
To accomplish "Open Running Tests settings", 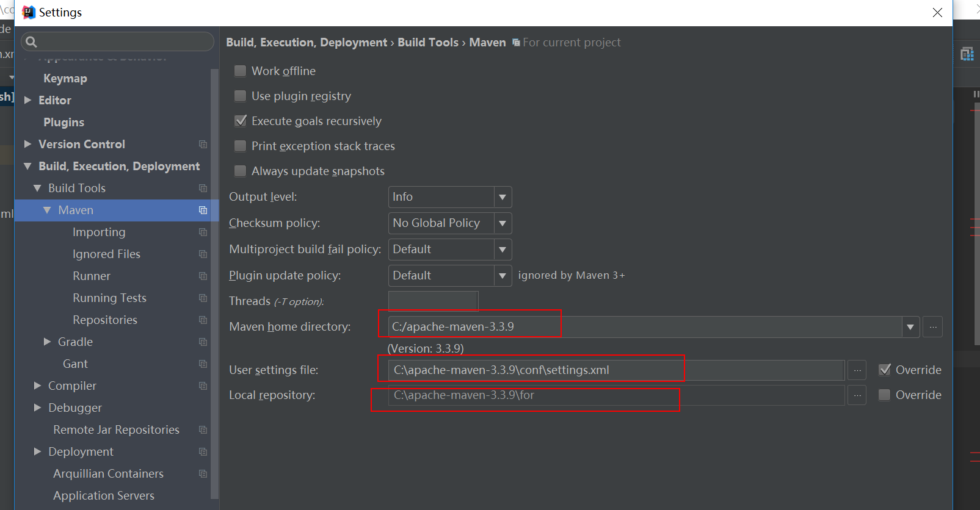I will pyautogui.click(x=109, y=298).
